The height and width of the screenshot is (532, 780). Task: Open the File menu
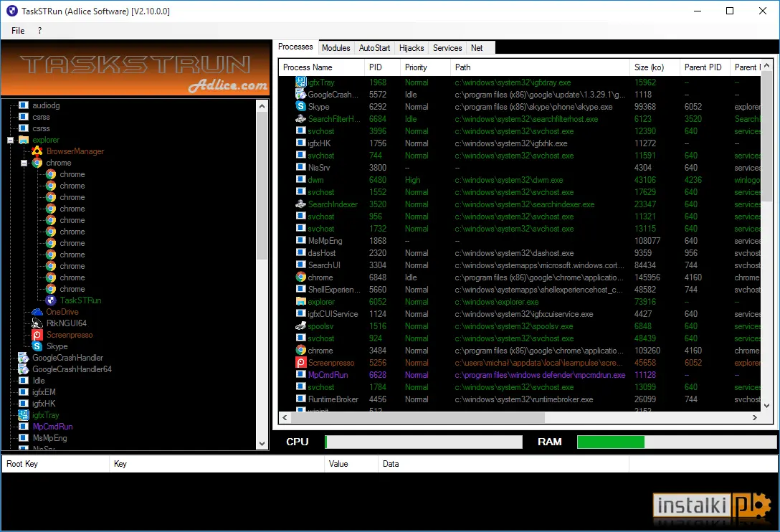pyautogui.click(x=18, y=30)
